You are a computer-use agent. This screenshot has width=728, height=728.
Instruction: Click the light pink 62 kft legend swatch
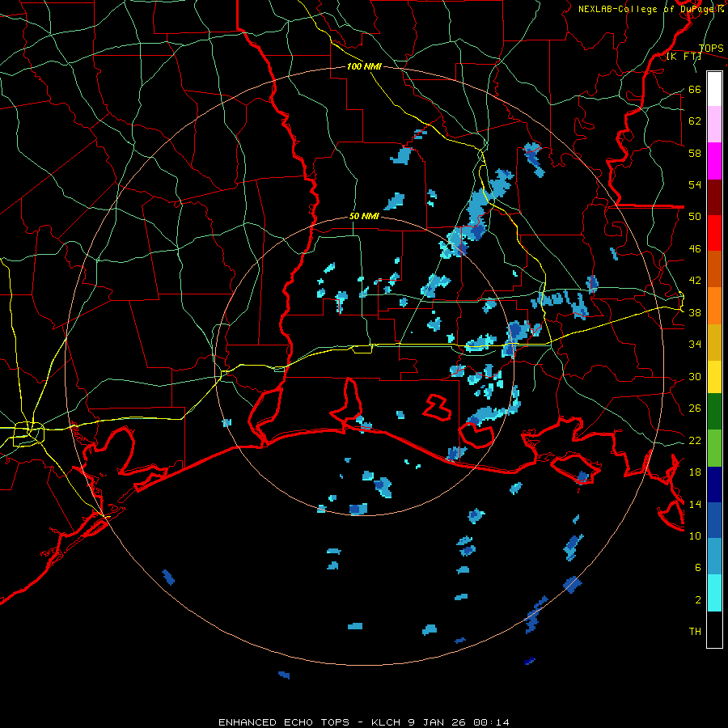[x=714, y=124]
